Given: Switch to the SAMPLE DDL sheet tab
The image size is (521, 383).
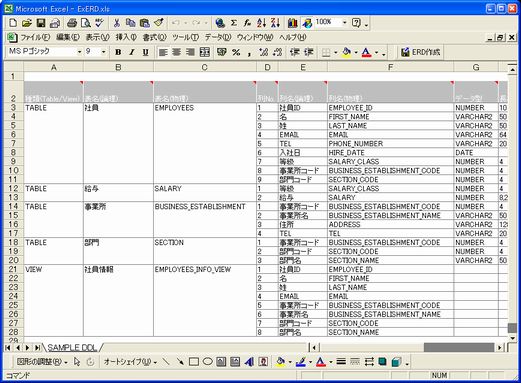Looking at the screenshot, I should 72,348.
